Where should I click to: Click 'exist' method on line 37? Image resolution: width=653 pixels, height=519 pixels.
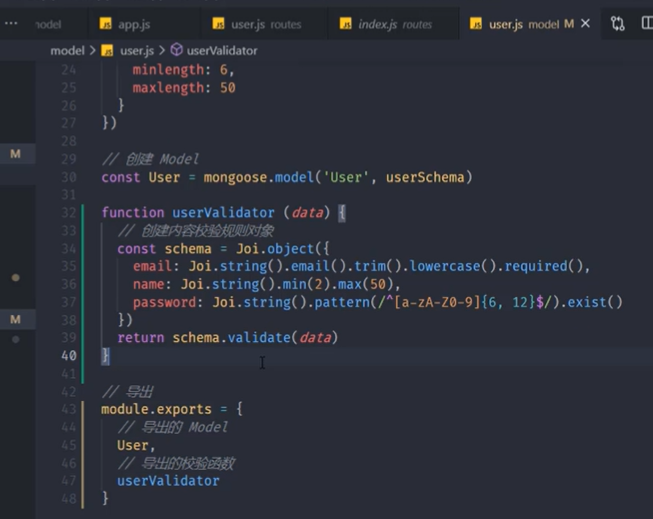pyautogui.click(x=587, y=302)
